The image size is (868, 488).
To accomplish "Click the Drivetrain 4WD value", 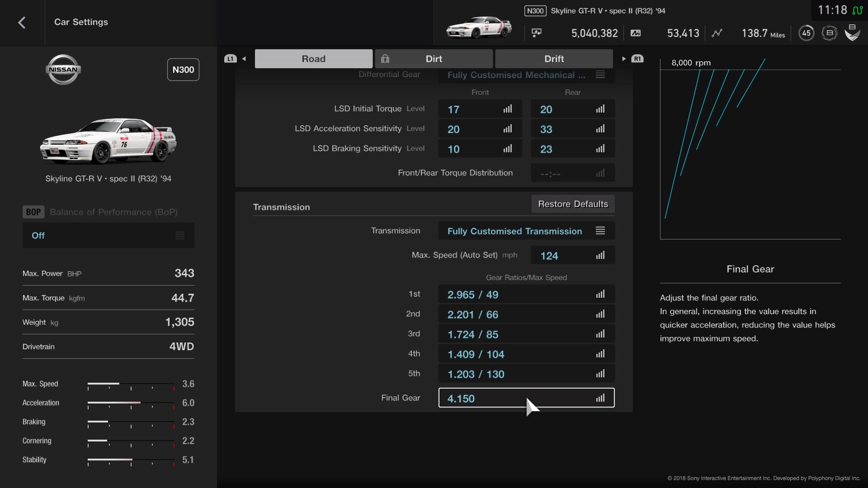I will click(x=182, y=347).
